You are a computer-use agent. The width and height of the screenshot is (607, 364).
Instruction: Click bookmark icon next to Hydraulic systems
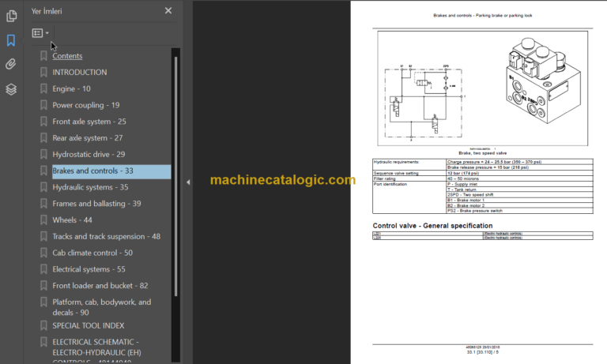coord(43,187)
